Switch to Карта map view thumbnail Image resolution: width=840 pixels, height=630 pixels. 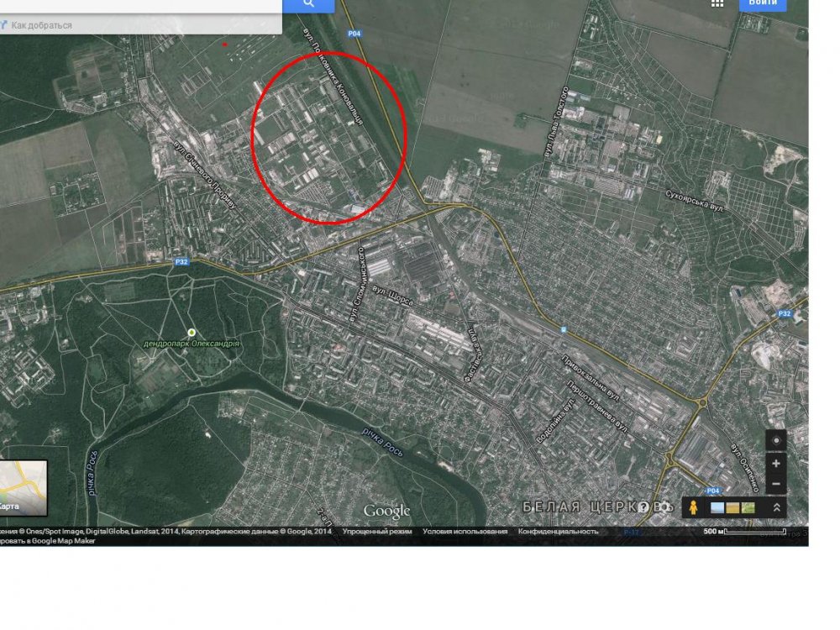23,488
